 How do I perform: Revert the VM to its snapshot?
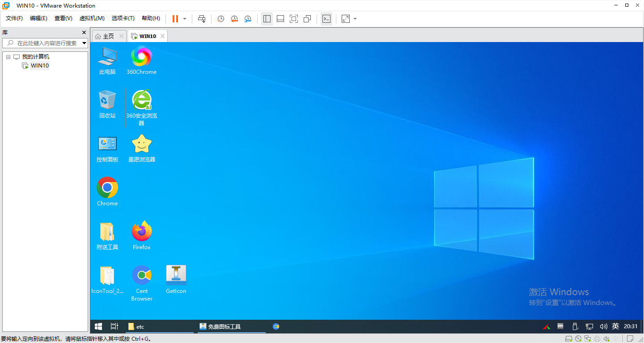click(234, 18)
